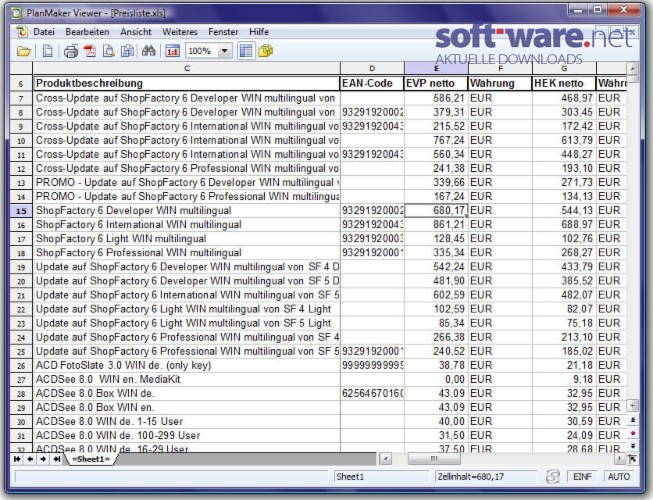Select row 7 header
Image resolution: width=653 pixels, height=500 pixels.
coord(21,98)
